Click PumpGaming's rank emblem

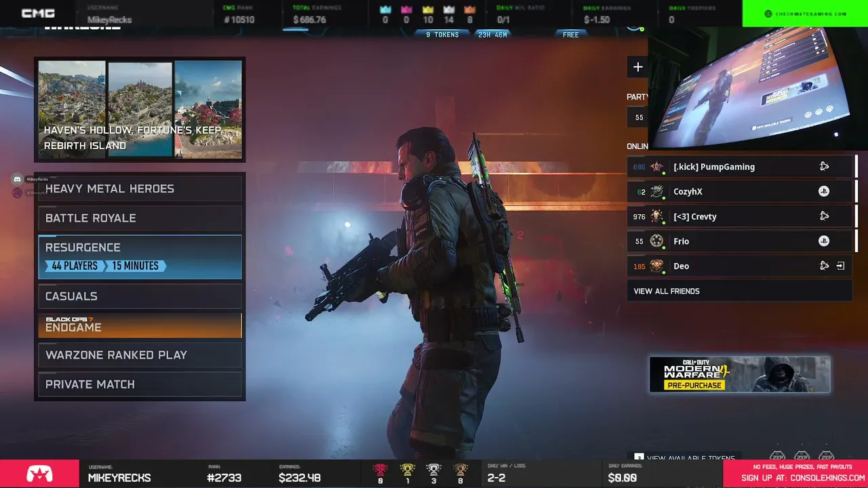coord(656,167)
